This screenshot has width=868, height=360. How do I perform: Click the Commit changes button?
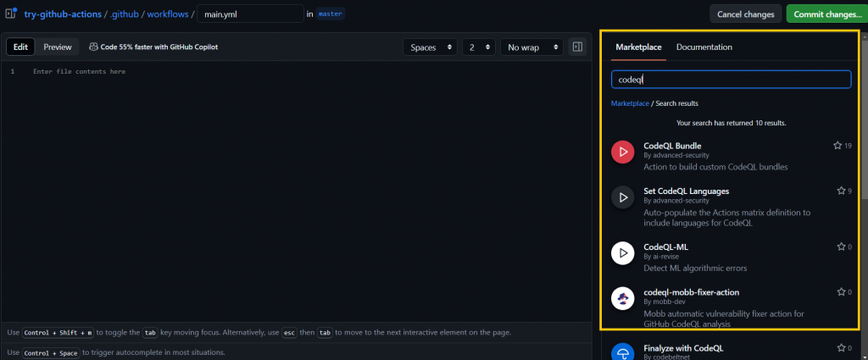pyautogui.click(x=827, y=14)
